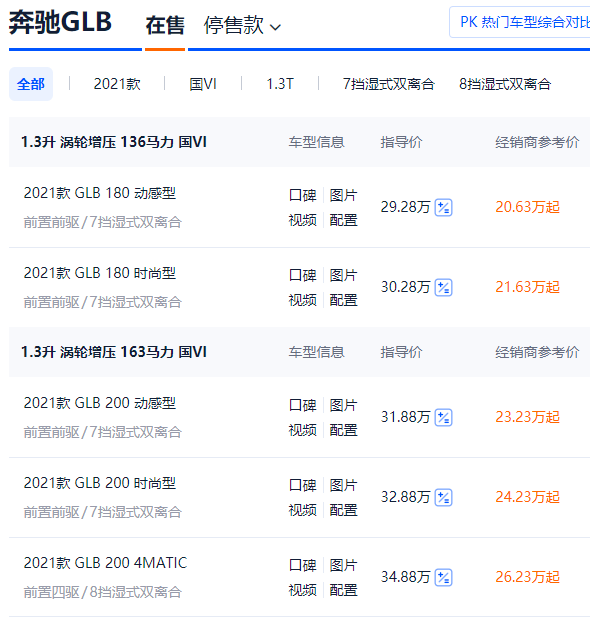Filter by 1.3T engine
This screenshot has height=617, width=590.
pyautogui.click(x=280, y=84)
